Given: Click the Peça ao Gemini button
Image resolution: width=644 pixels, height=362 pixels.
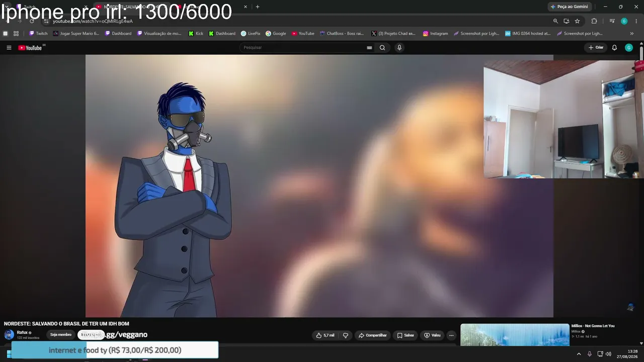Looking at the screenshot, I should click(x=570, y=7).
